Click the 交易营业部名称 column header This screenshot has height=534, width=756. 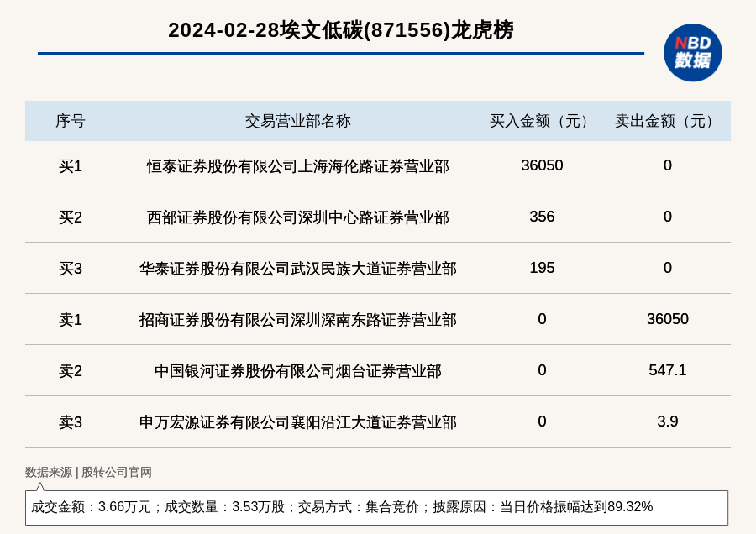(x=298, y=121)
